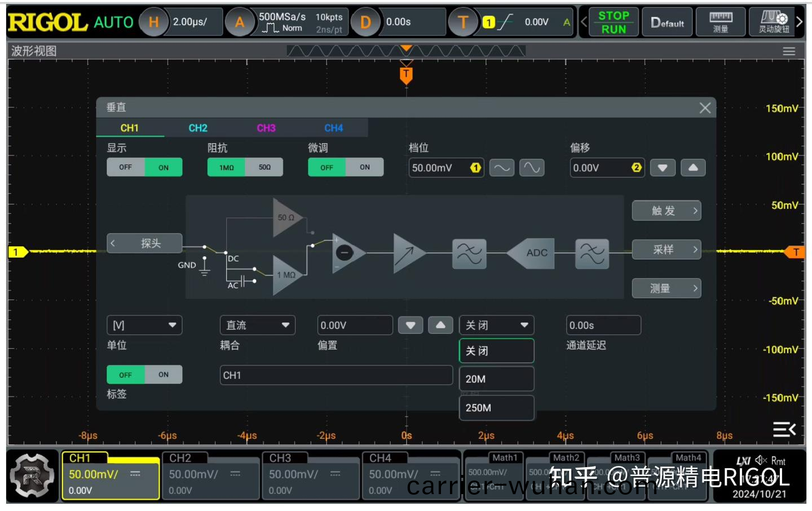Toggle the channel display (显示) ON switch
The image size is (812, 511).
pos(164,167)
